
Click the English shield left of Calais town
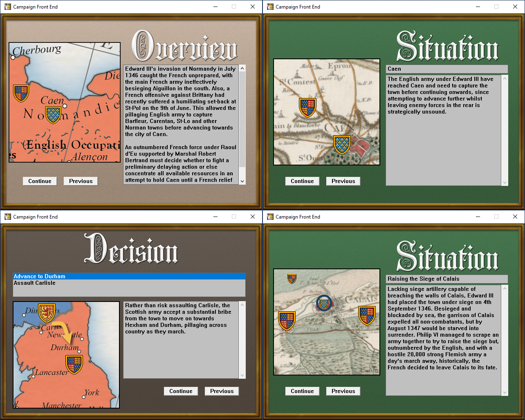[287, 321]
